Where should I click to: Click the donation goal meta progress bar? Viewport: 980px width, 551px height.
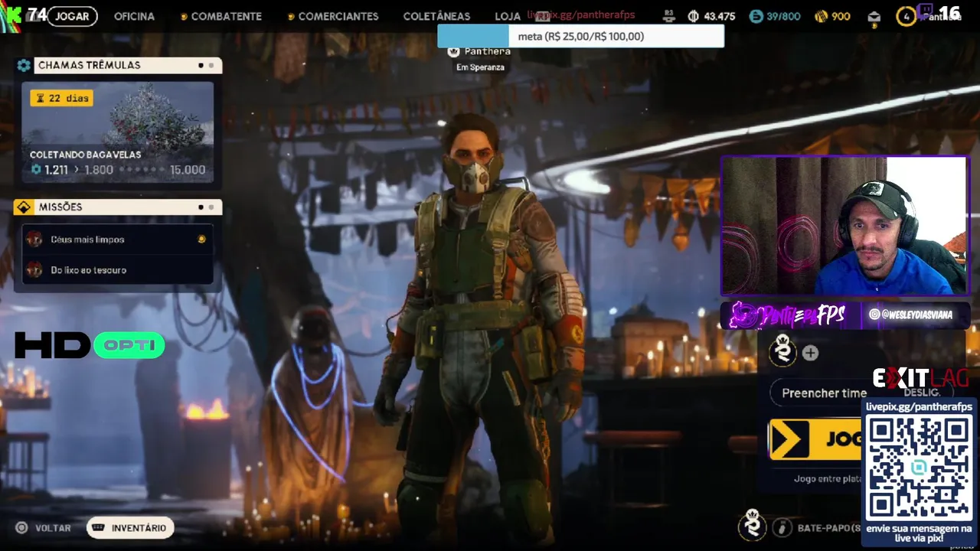[x=580, y=36]
